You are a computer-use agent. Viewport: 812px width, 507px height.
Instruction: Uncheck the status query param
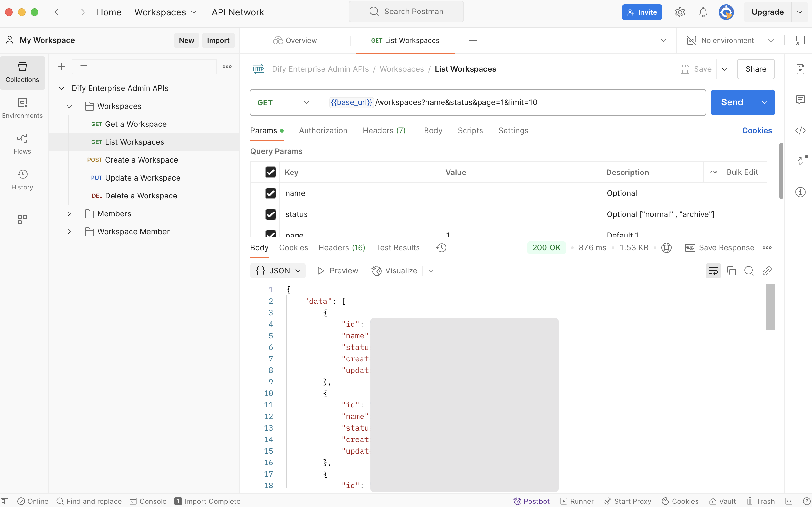[270, 214]
